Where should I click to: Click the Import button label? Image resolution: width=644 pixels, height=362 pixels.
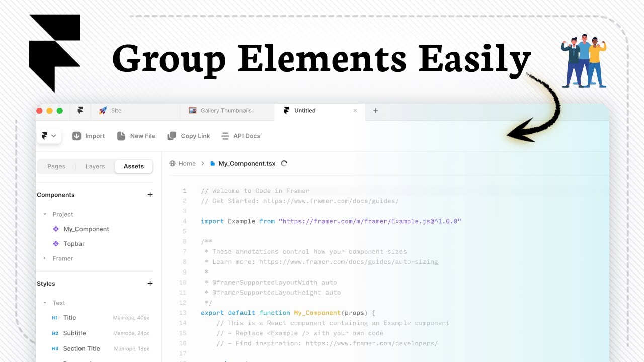click(x=95, y=136)
